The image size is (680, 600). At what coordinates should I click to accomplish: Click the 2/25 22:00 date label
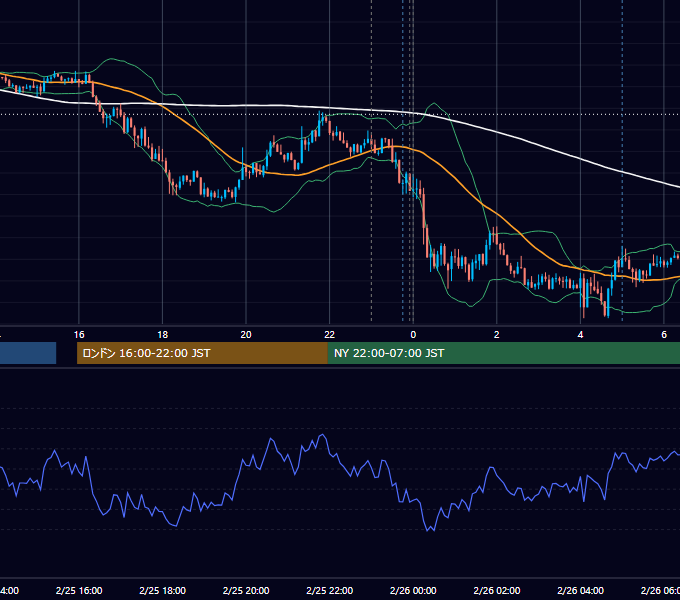tap(329, 590)
